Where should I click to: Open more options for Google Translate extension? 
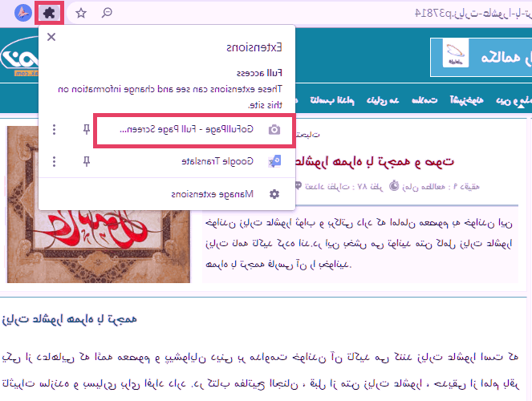click(54, 162)
